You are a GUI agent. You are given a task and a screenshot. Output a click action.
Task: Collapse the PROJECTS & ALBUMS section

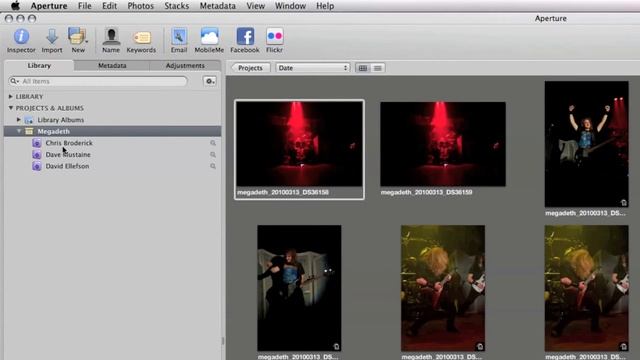pyautogui.click(x=11, y=108)
